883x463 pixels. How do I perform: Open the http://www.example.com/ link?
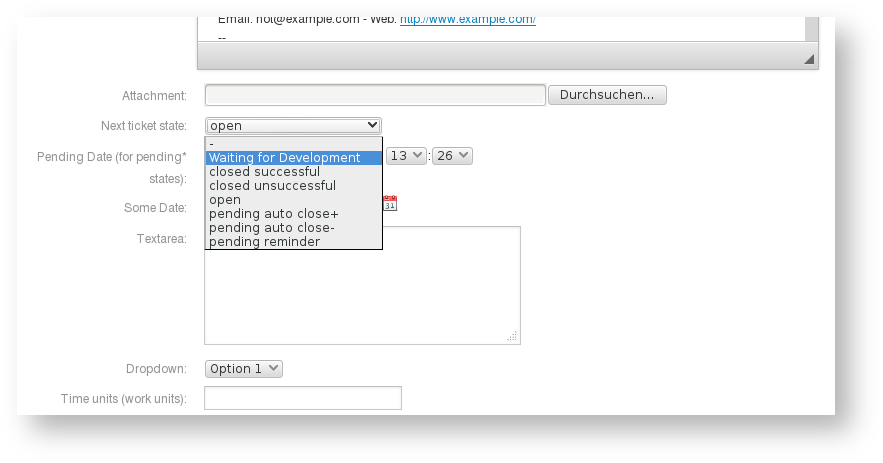467,19
